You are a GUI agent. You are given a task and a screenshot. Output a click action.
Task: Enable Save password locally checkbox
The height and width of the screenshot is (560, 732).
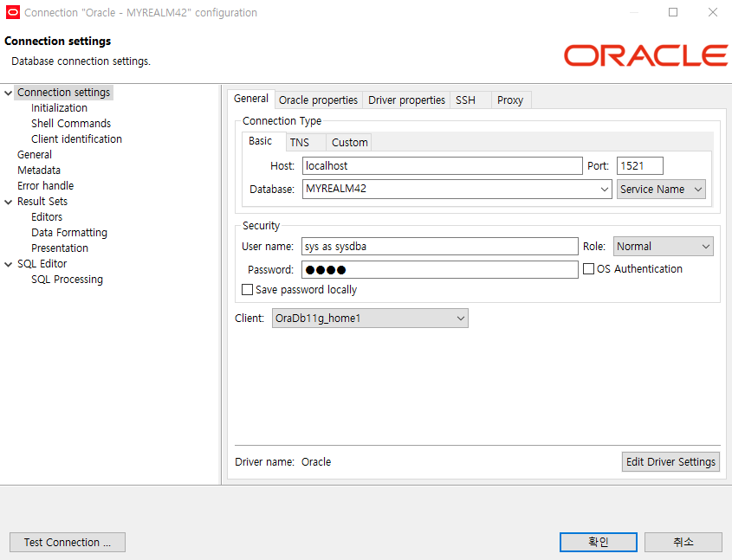[x=247, y=290]
